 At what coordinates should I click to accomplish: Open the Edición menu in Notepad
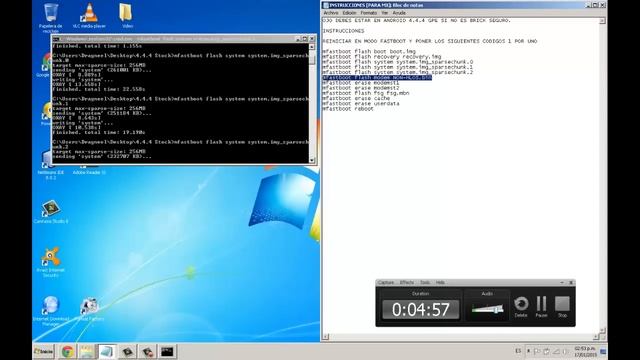349,13
